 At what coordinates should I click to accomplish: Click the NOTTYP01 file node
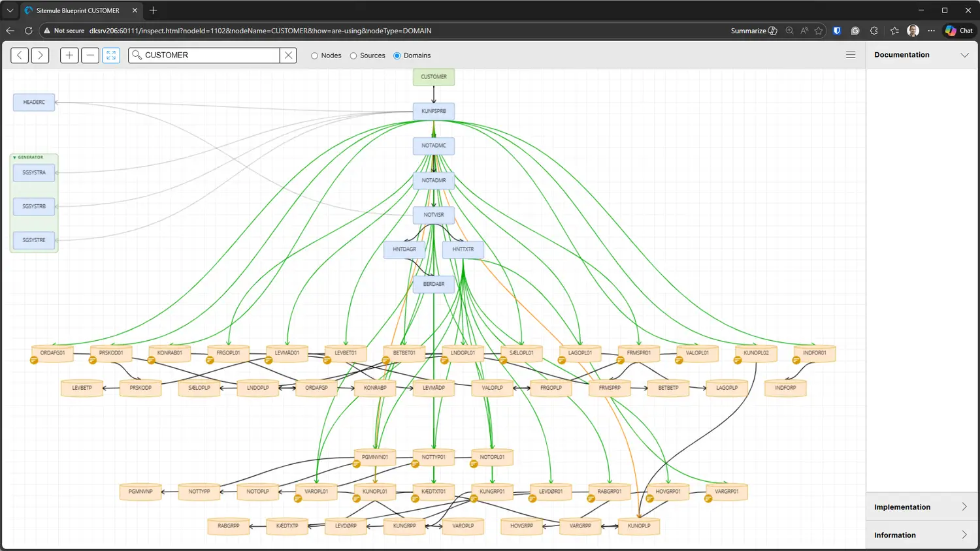(434, 457)
